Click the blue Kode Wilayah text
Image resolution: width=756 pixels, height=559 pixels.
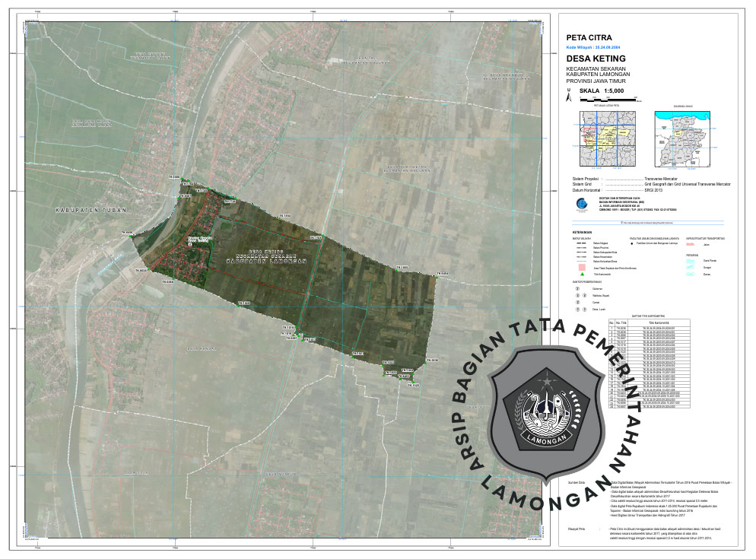599,47
